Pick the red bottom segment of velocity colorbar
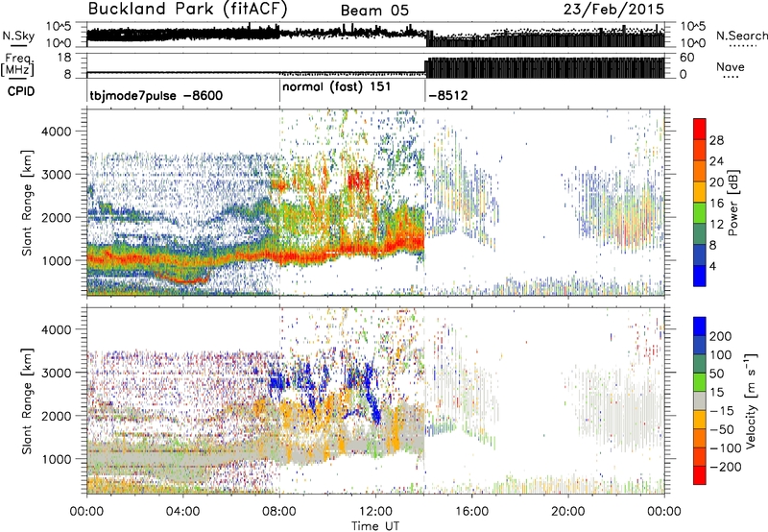Screen dimensions: 768x532 point(700,475)
